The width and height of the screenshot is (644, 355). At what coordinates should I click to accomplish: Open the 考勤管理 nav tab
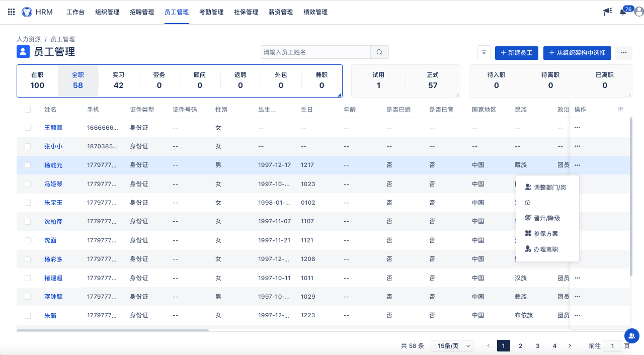tap(211, 12)
